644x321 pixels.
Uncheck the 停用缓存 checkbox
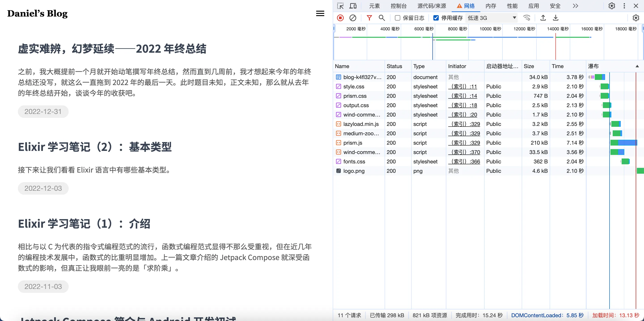[436, 18]
